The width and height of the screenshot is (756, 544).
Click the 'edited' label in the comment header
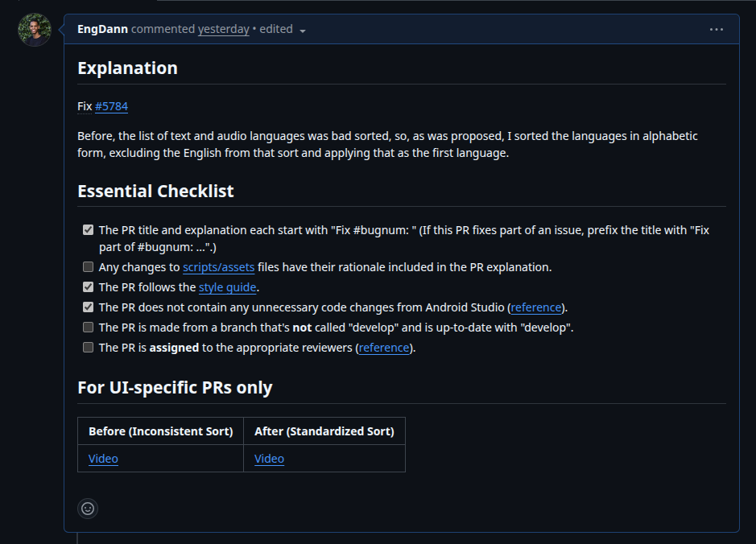pyautogui.click(x=276, y=29)
